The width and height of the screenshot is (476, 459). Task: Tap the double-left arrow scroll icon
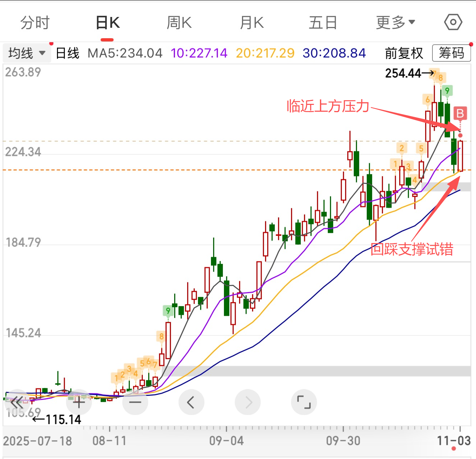pyautogui.click(x=17, y=402)
